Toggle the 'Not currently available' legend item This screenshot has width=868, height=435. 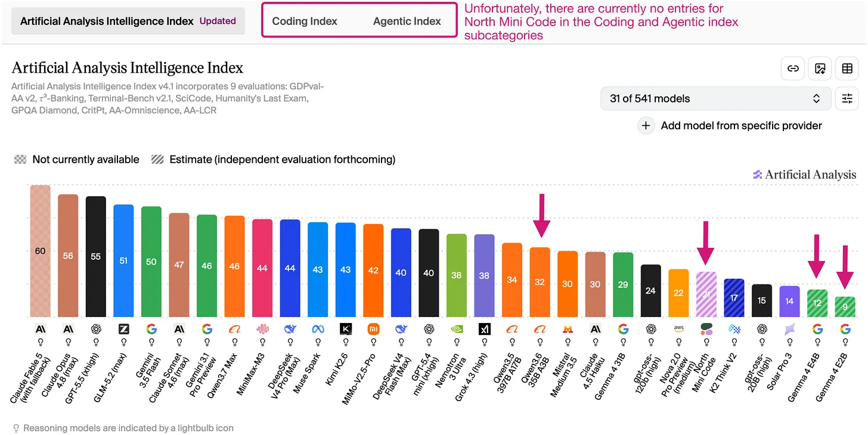coord(77,159)
